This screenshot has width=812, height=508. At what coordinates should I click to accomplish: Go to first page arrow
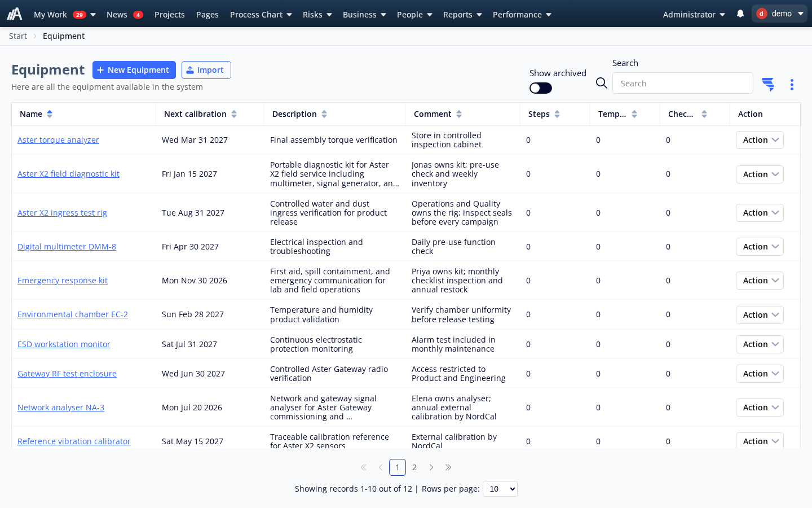(x=364, y=467)
